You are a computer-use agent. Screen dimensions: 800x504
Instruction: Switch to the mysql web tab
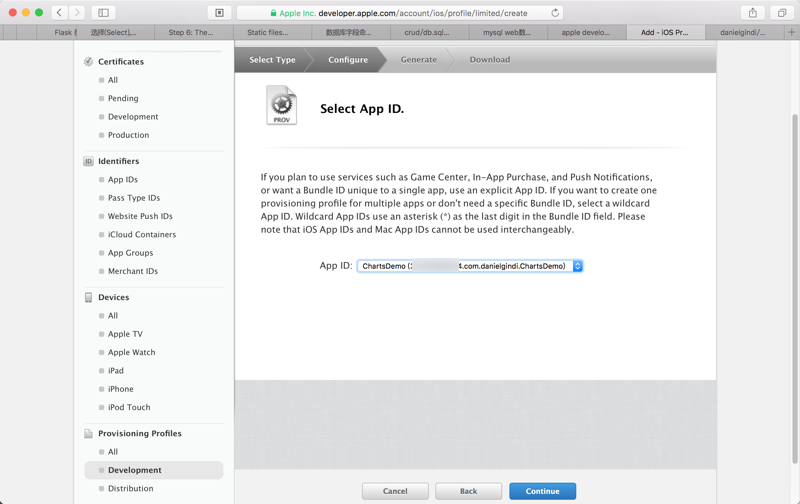507,32
